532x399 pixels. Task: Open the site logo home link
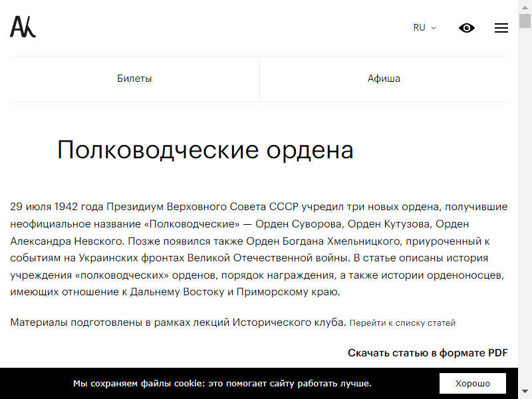23,27
